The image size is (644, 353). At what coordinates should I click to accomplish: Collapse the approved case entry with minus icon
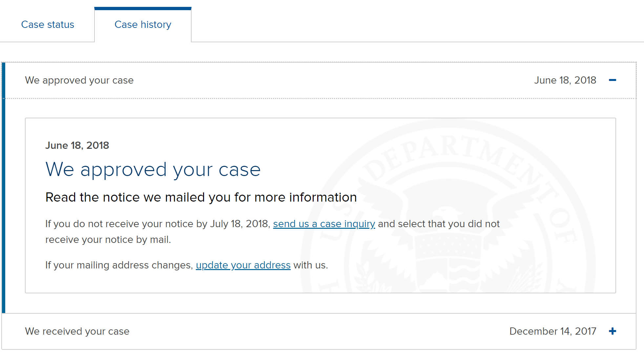click(x=612, y=80)
